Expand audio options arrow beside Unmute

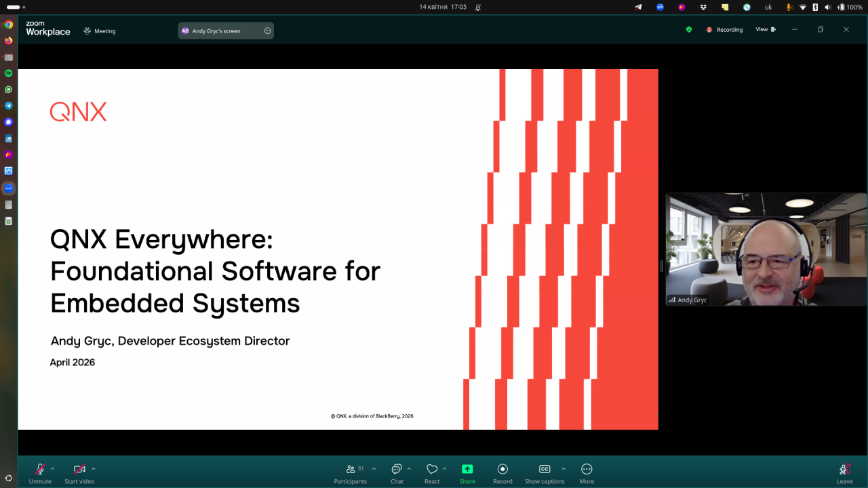tap(53, 468)
